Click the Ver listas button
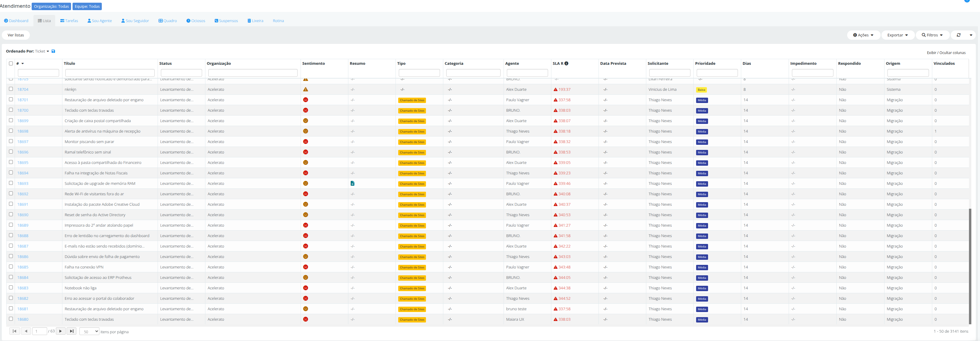This screenshot has width=980, height=341. [x=16, y=35]
